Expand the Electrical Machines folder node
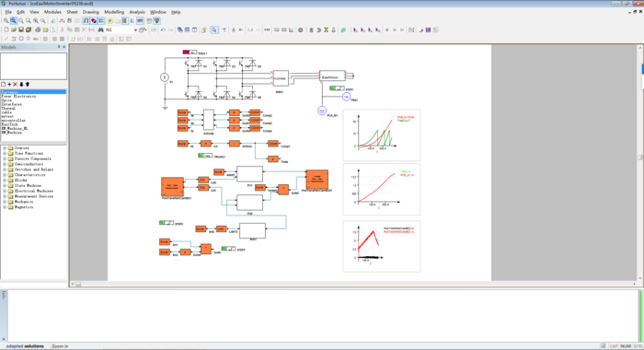Screen dimensions: 644x350 pos(5,192)
